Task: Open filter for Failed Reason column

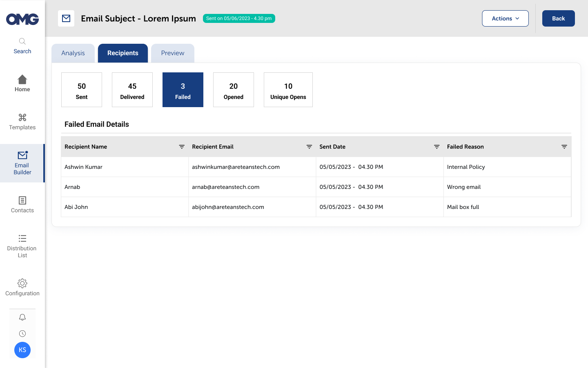Action: 564,147
